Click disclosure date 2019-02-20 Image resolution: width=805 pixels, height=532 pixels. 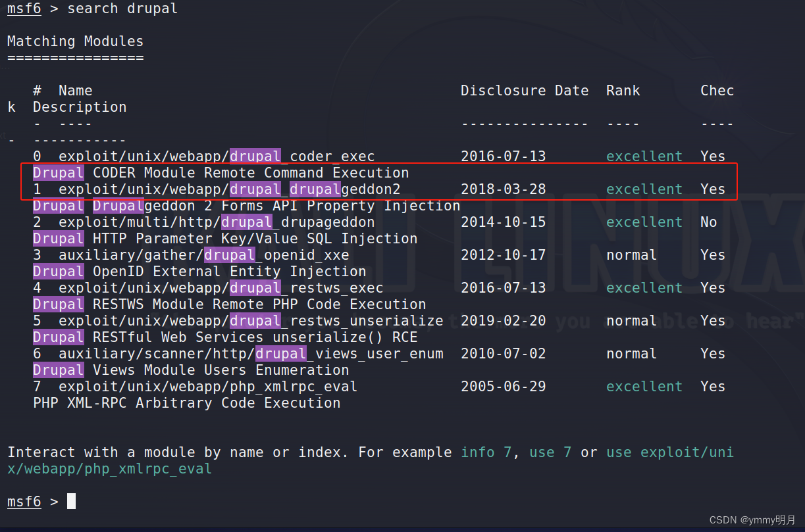click(504, 321)
